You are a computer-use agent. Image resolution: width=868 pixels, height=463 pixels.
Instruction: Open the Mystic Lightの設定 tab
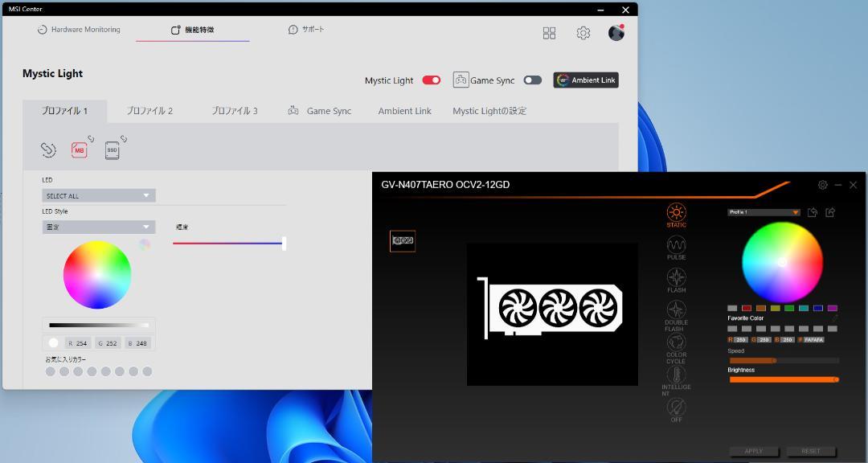tap(489, 111)
